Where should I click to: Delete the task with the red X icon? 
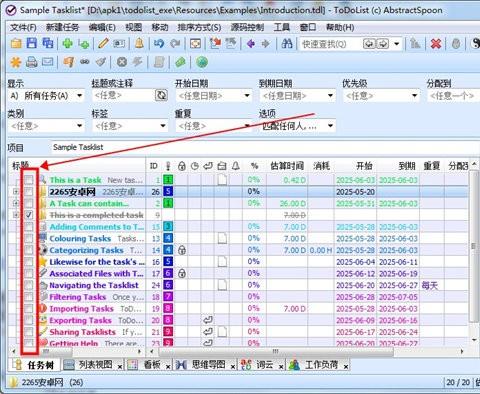(x=436, y=43)
